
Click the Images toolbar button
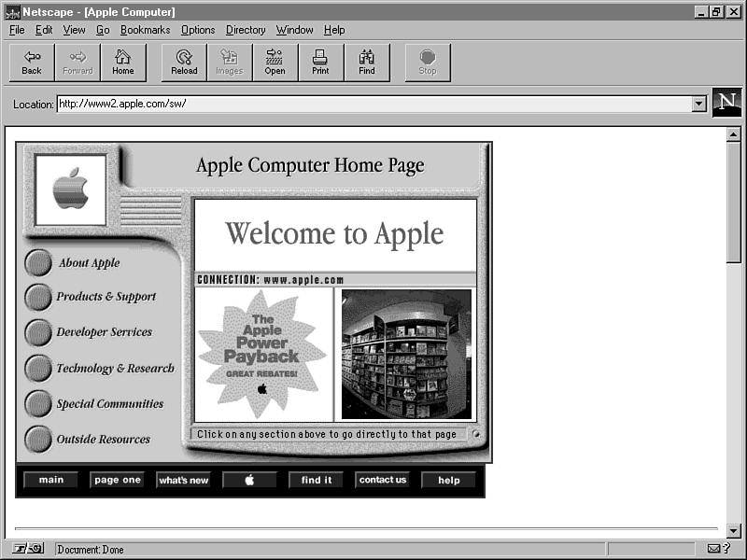pos(230,63)
